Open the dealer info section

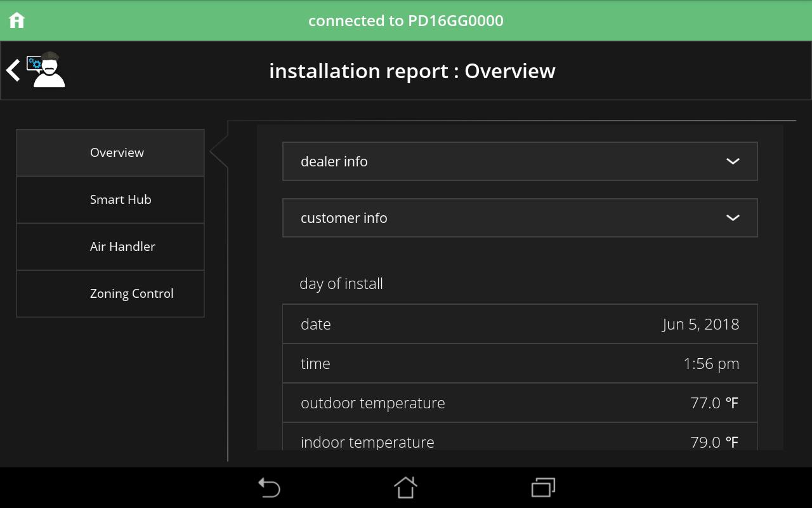coord(520,161)
